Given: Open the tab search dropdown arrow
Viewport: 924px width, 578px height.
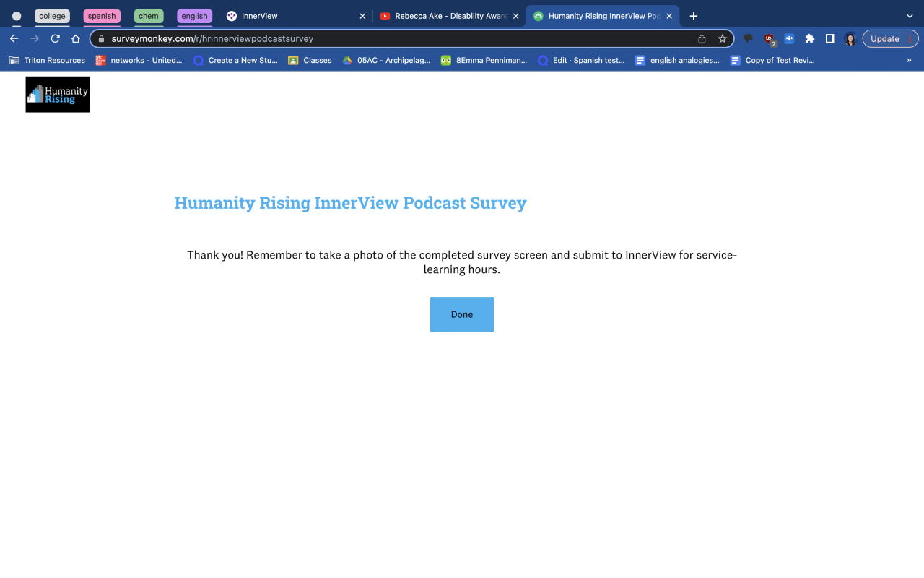Looking at the screenshot, I should (x=910, y=16).
